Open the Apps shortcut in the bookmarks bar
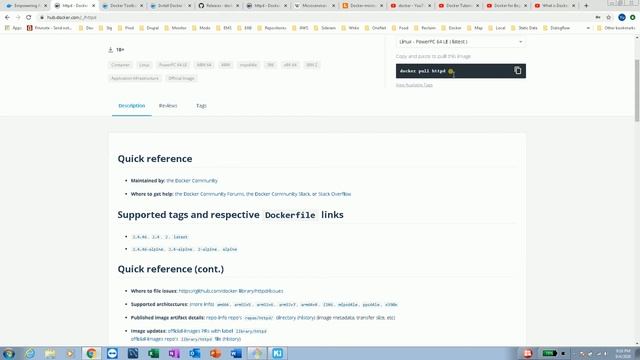640x360 pixels. (x=13, y=28)
